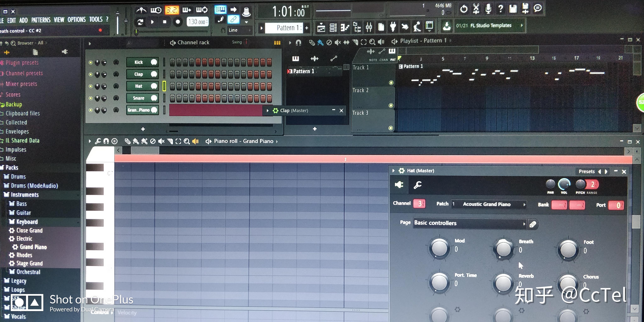Toggle mute LED for Snare channel
Screen dimensions: 644x322
point(91,98)
